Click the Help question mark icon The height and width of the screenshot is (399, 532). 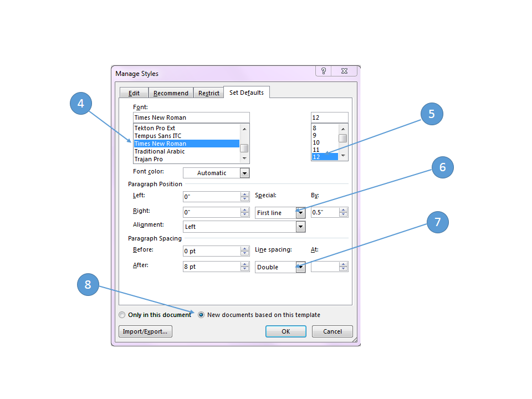(324, 71)
